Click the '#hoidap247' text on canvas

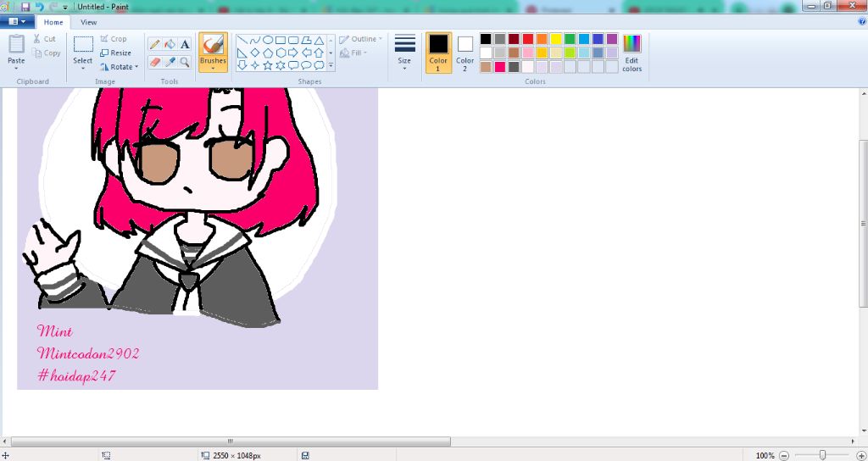click(76, 375)
